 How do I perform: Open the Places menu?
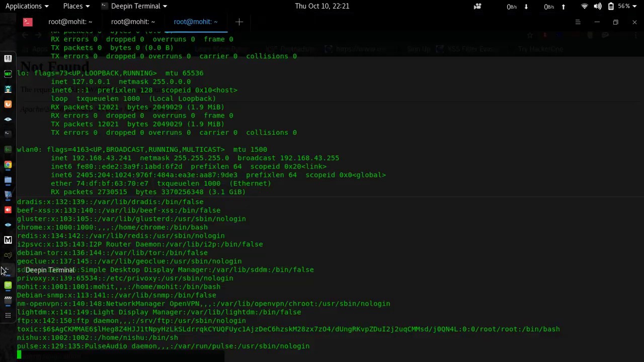click(76, 6)
